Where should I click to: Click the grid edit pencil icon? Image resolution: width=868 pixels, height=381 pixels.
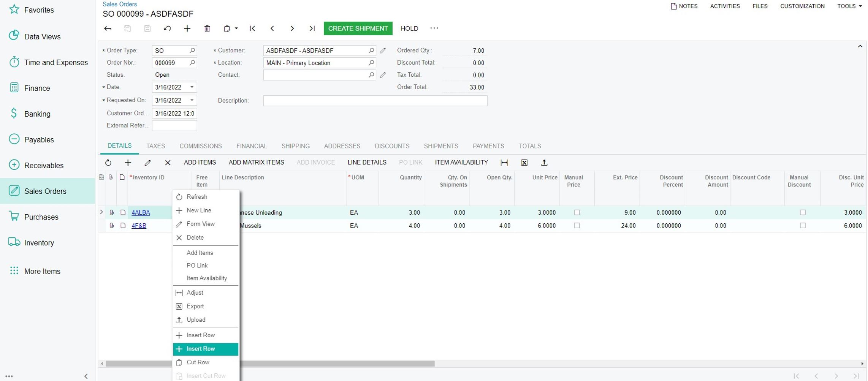click(148, 163)
